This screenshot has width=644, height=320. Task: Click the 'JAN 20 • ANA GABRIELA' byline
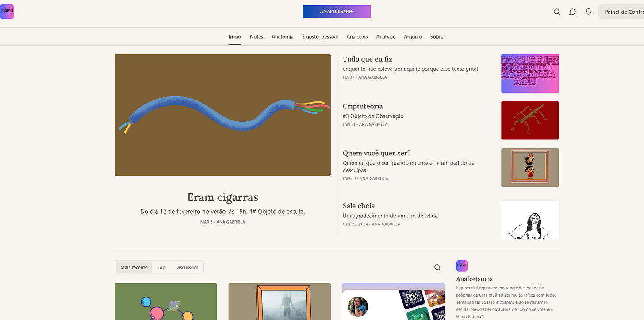[365, 178]
